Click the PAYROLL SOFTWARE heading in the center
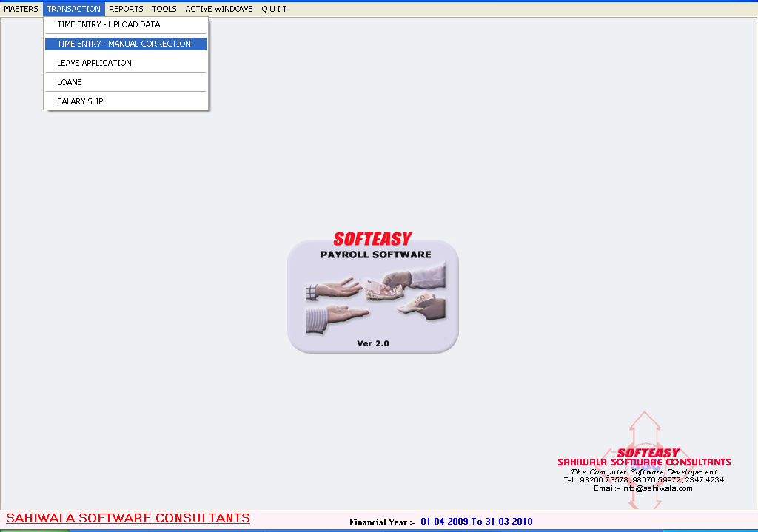This screenshot has height=532, width=758. tap(375, 255)
